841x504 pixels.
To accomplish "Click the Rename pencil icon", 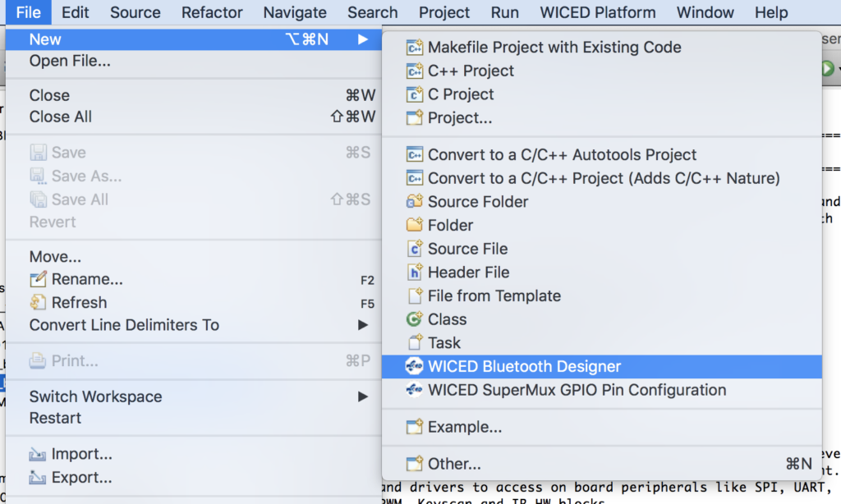I will click(38, 279).
